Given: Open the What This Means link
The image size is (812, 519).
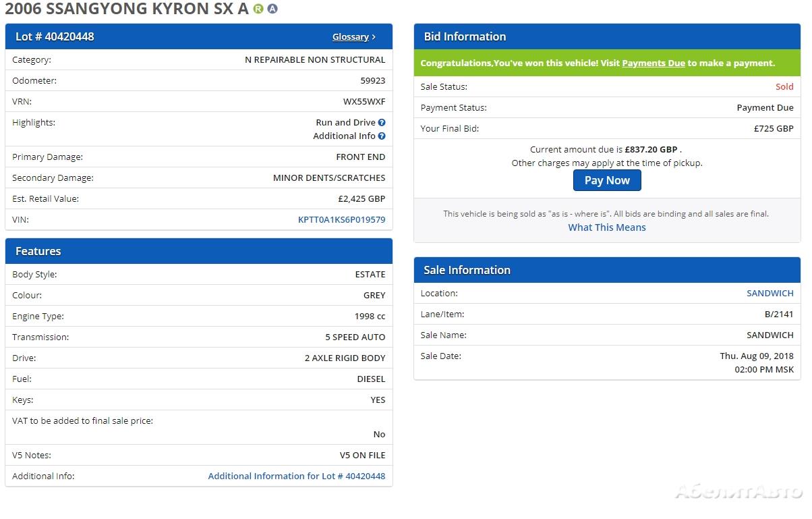Looking at the screenshot, I should pos(606,227).
